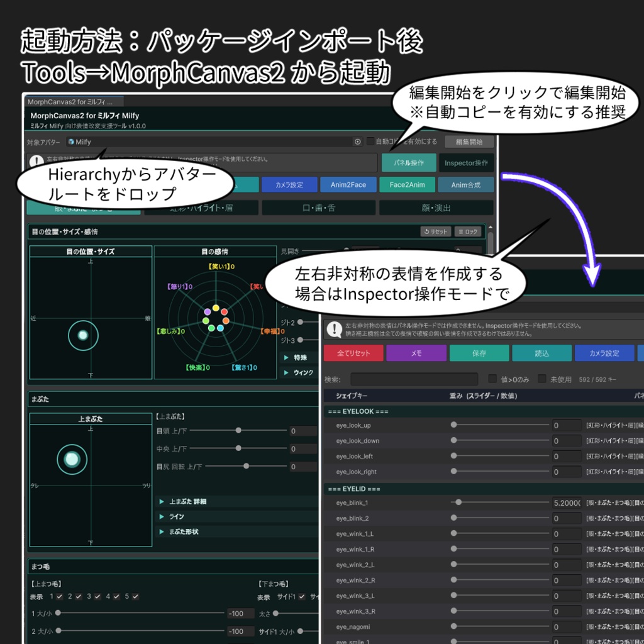Image resolution: width=644 pixels, height=644 pixels.
Task: Click the eye_blink_1 weight slider
Action: coord(500,502)
